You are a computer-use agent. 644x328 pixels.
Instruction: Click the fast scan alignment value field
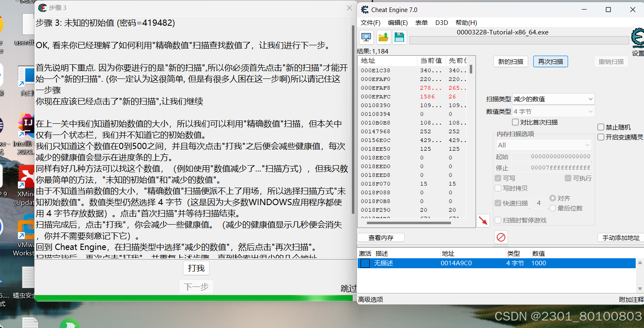(x=539, y=203)
